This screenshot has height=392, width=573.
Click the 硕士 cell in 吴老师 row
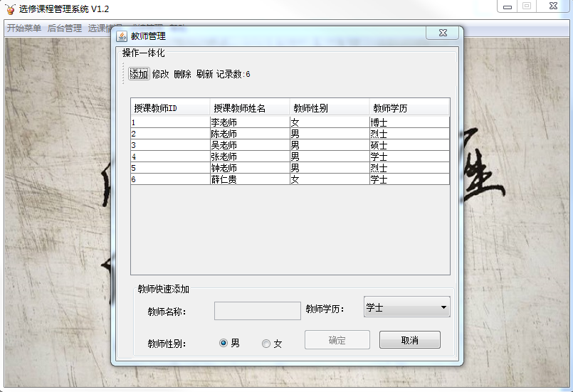tap(409, 145)
